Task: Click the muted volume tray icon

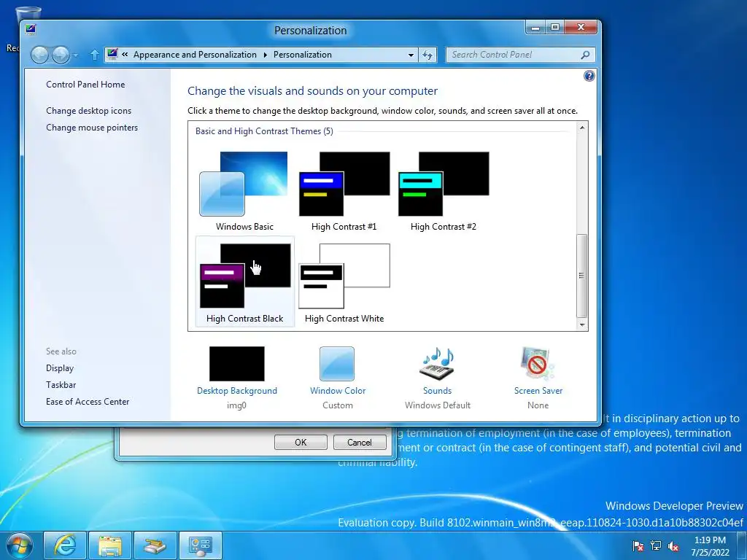Action: click(673, 546)
